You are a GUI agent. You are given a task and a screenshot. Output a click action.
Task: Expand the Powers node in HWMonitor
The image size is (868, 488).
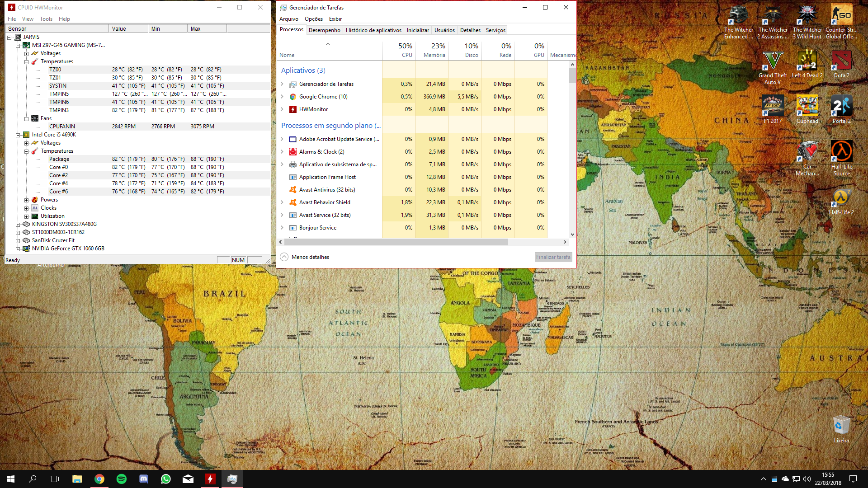click(x=26, y=200)
